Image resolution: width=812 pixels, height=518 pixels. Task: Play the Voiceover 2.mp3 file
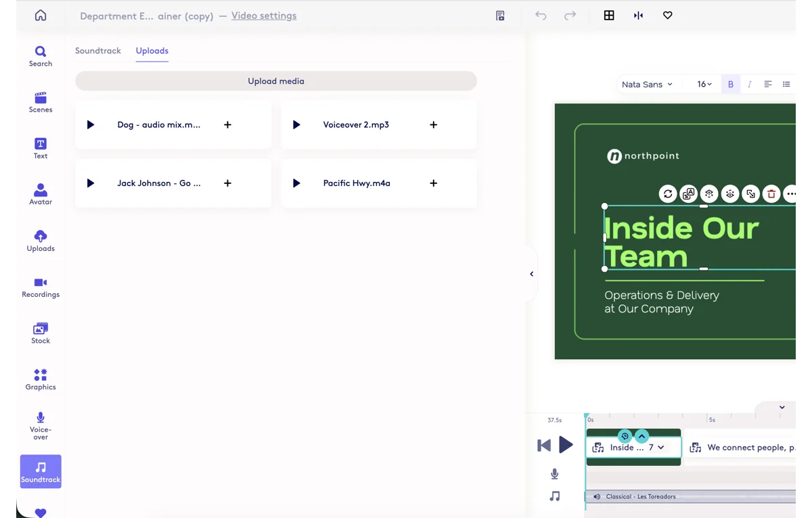pos(296,124)
